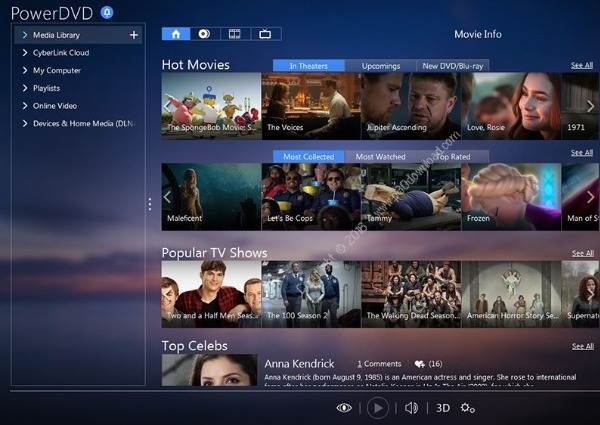Expand Online Video
This screenshot has height=425, width=600.
[25, 106]
